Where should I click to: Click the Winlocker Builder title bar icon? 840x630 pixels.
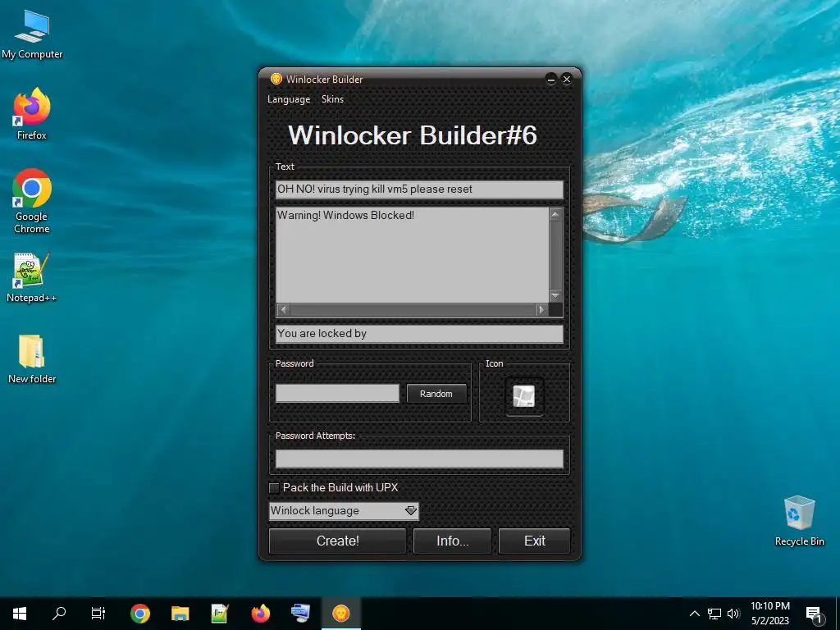pos(276,80)
